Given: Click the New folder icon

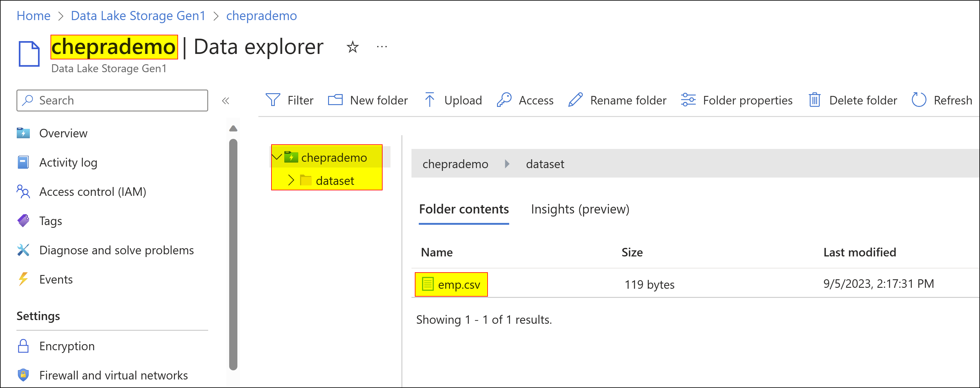Looking at the screenshot, I should coord(335,100).
